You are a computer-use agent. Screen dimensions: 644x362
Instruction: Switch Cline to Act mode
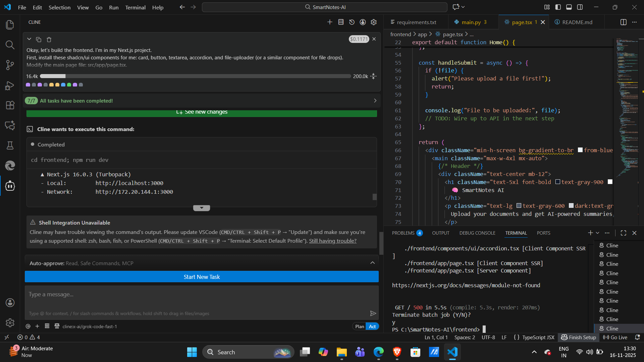point(372,326)
